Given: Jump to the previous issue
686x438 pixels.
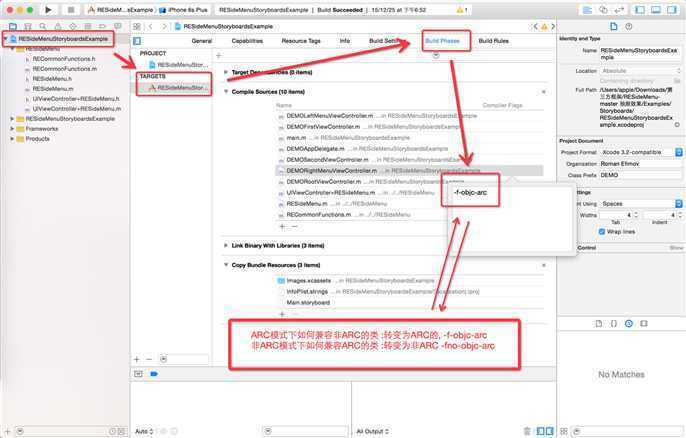Looking at the screenshot, I should click(x=535, y=27).
